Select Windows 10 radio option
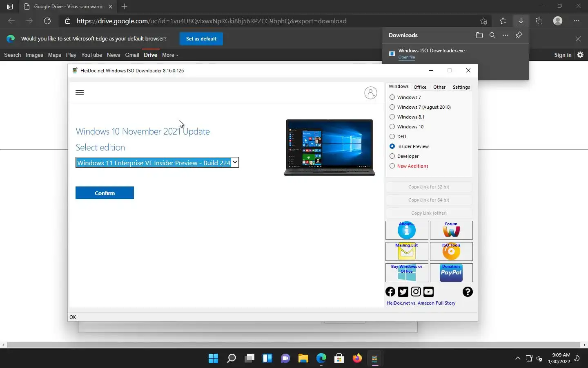Viewport: 588px width, 368px height. (407, 127)
